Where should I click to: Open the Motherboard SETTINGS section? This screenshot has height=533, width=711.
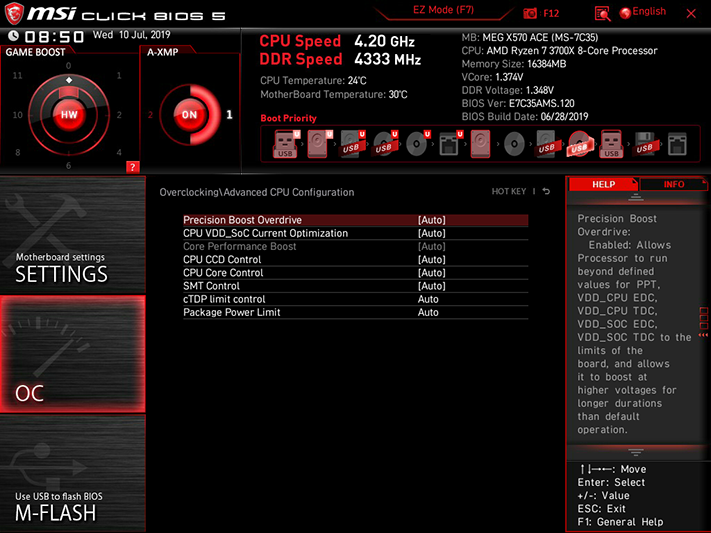click(x=73, y=235)
